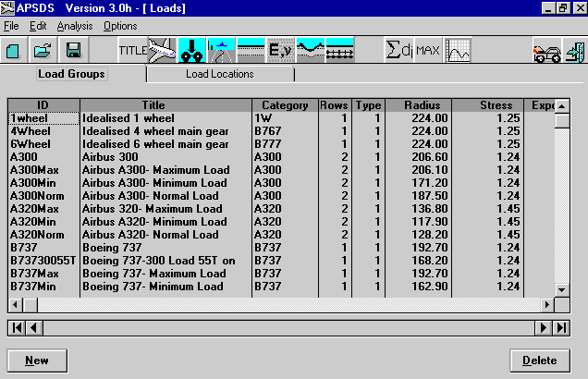Click the pavement layers icon
This screenshot has height=379, width=588.
251,50
